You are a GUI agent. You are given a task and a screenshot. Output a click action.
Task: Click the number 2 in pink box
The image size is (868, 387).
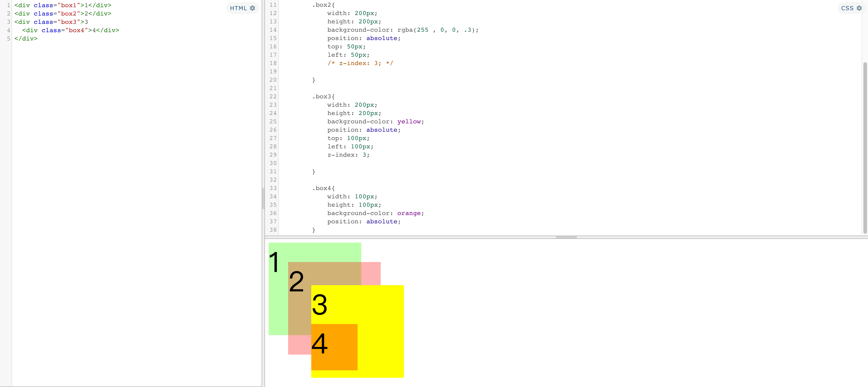pos(296,282)
